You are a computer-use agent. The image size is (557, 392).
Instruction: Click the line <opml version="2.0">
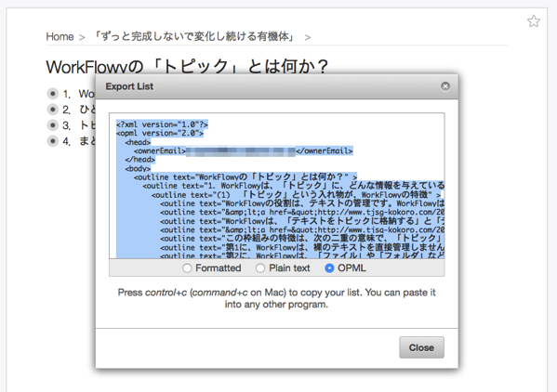pyautogui.click(x=160, y=134)
